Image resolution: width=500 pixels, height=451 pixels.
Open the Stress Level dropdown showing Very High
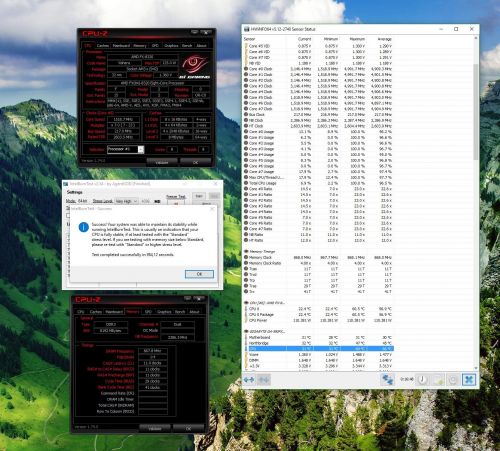(126, 201)
